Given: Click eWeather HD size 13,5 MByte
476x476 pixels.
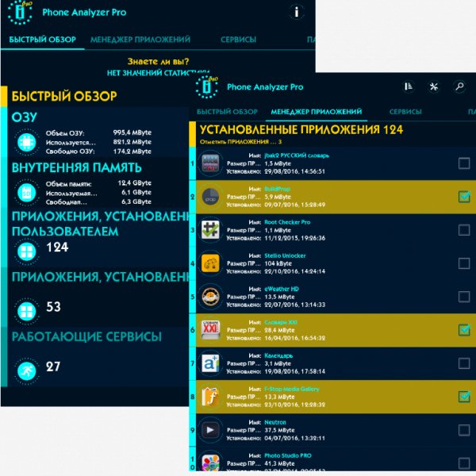Looking at the screenshot, I should (x=279, y=297).
